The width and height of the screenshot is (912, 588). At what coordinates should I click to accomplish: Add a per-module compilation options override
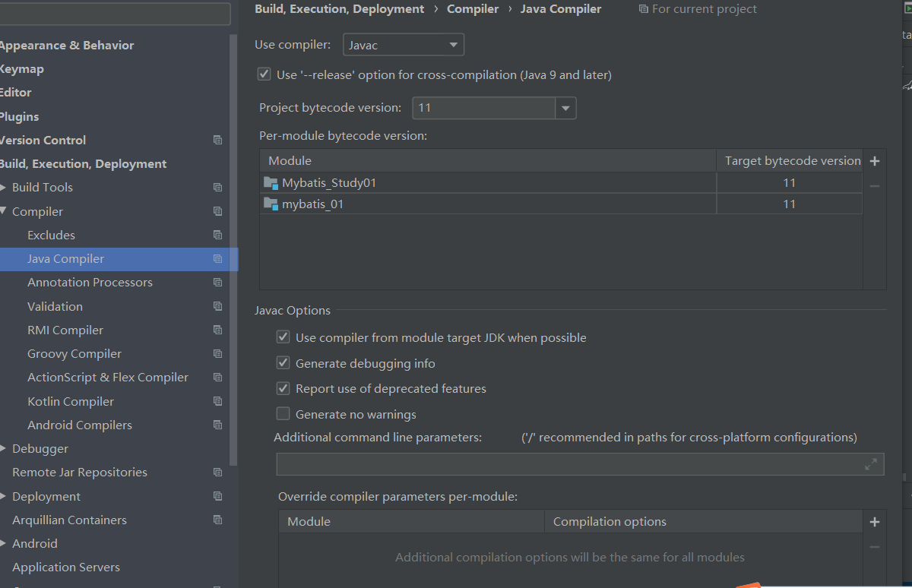point(875,522)
